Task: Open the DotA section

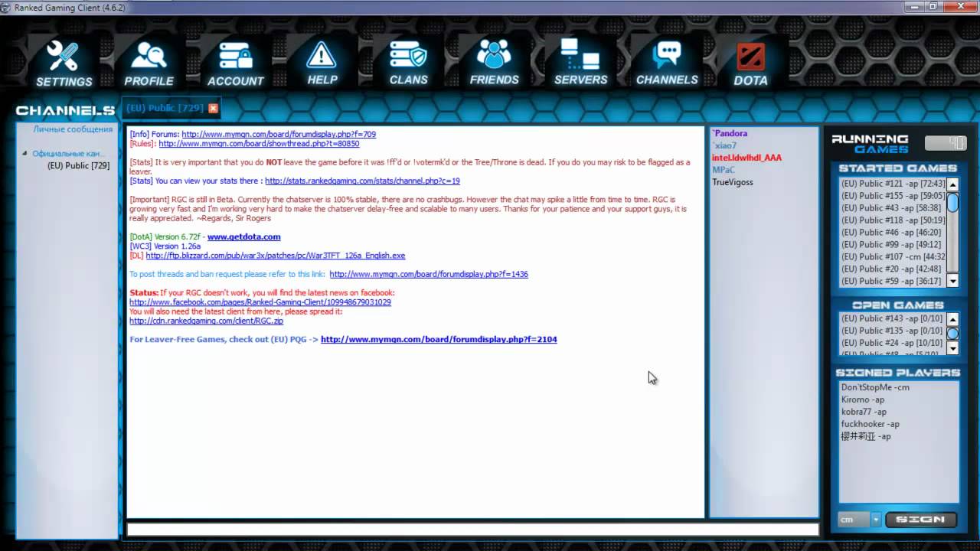Action: click(750, 64)
